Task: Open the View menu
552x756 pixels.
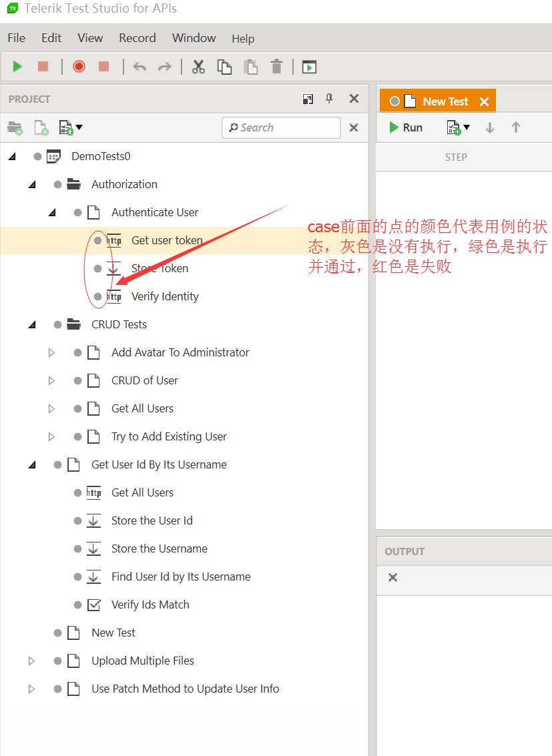Action: (x=90, y=38)
